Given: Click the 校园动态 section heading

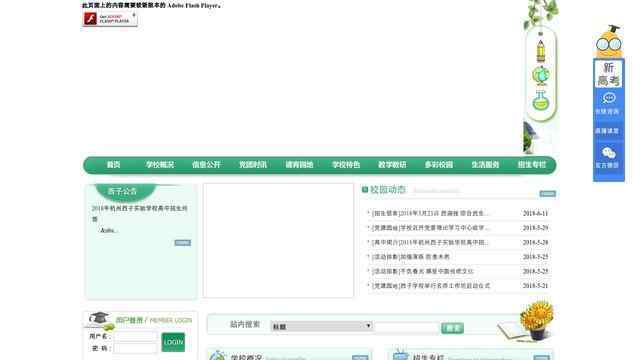Looking at the screenshot, I should click(387, 189).
